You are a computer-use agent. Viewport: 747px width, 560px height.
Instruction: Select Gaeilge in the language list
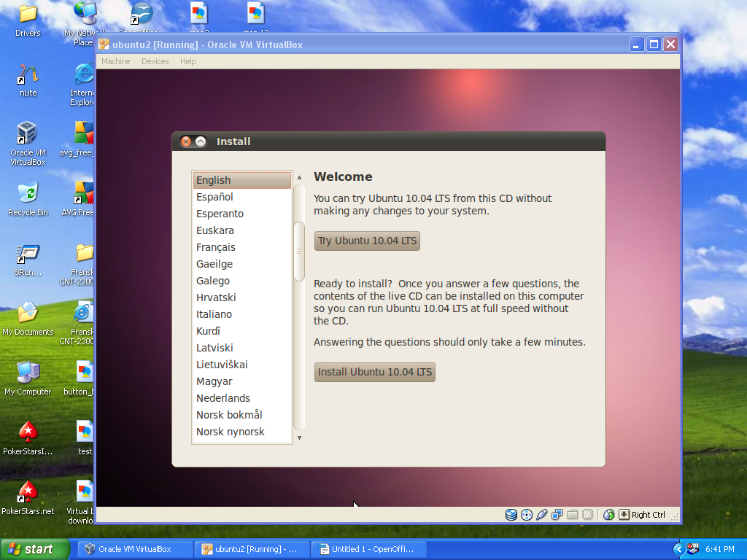click(242, 264)
